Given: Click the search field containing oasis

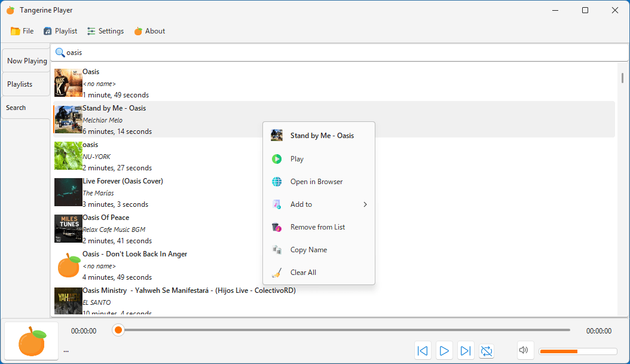Looking at the screenshot, I should [340, 53].
